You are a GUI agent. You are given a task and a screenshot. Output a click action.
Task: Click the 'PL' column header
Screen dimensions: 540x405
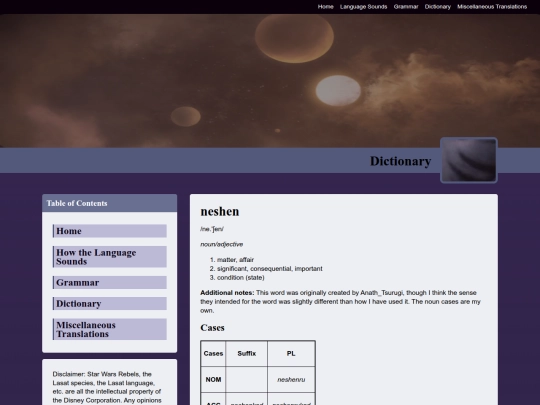[x=291, y=354]
